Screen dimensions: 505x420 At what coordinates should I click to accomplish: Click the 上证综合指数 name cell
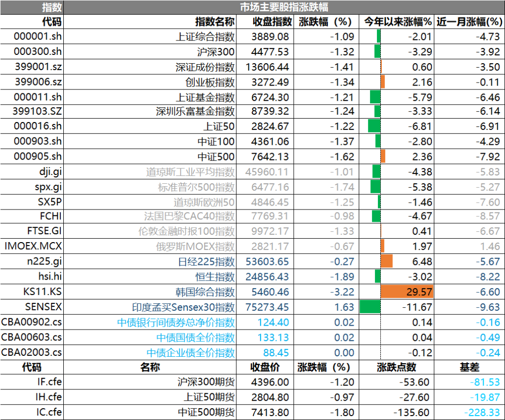pos(205,37)
